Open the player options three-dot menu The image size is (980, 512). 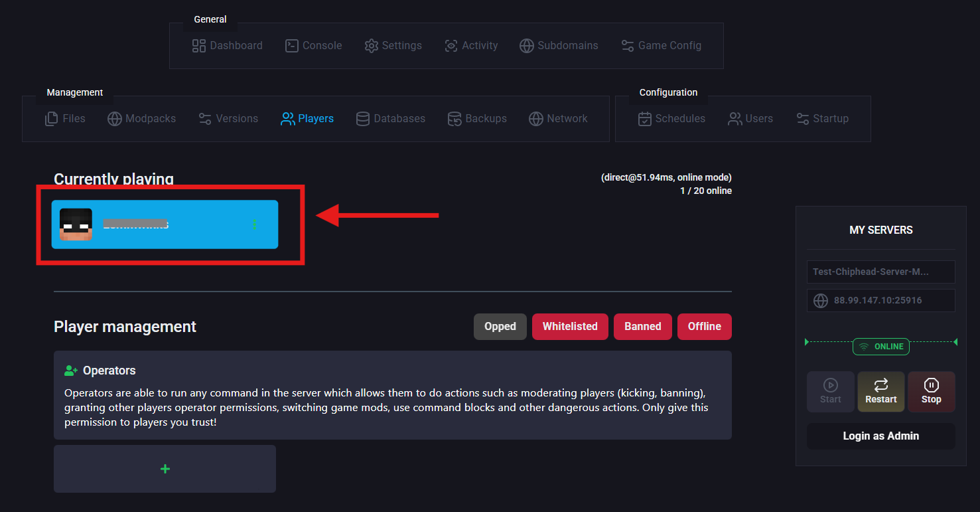tap(255, 224)
